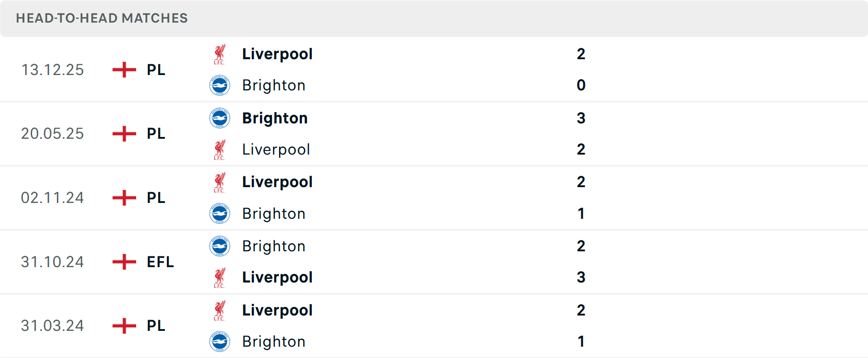Click the HEAD-TO-HEAD MATCHES header
The height and width of the screenshot is (358, 868).
point(101,19)
